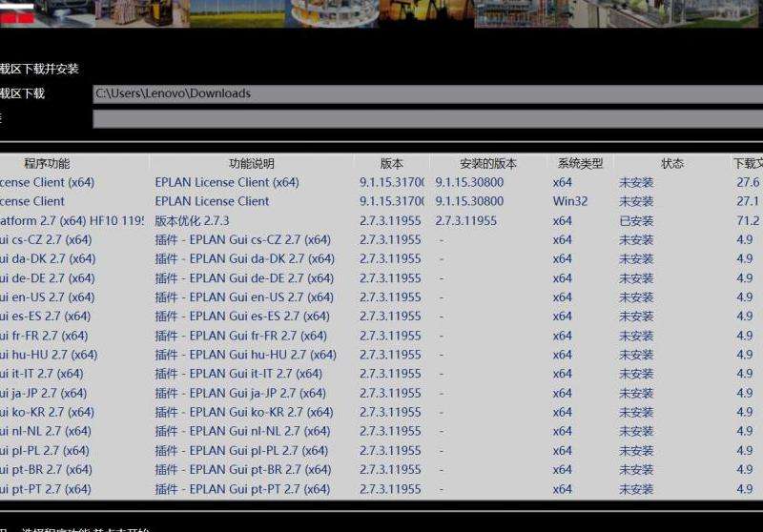Click the 版本 column header
The image size is (763, 532).
click(x=392, y=163)
